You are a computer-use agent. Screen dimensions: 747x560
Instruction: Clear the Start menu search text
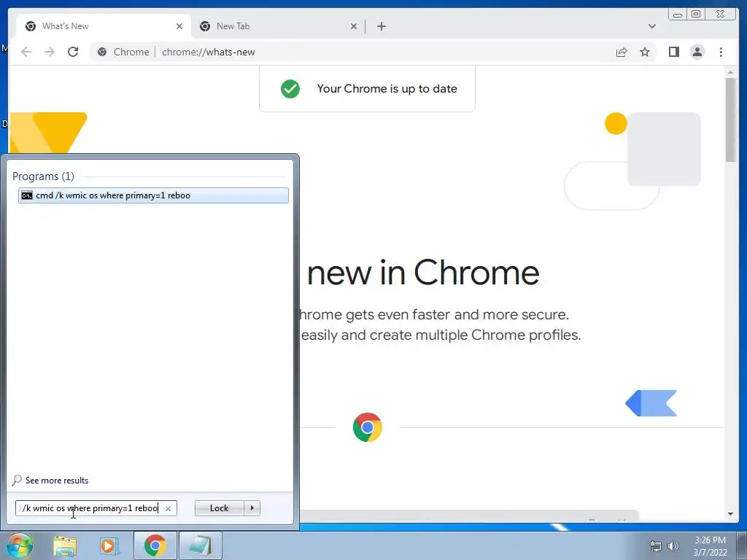click(168, 508)
